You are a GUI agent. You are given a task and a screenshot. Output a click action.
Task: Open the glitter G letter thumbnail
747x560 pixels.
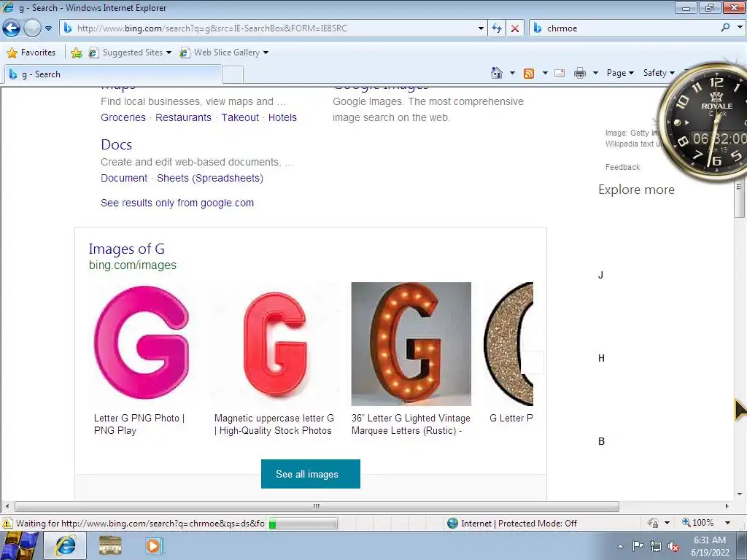[x=508, y=344]
